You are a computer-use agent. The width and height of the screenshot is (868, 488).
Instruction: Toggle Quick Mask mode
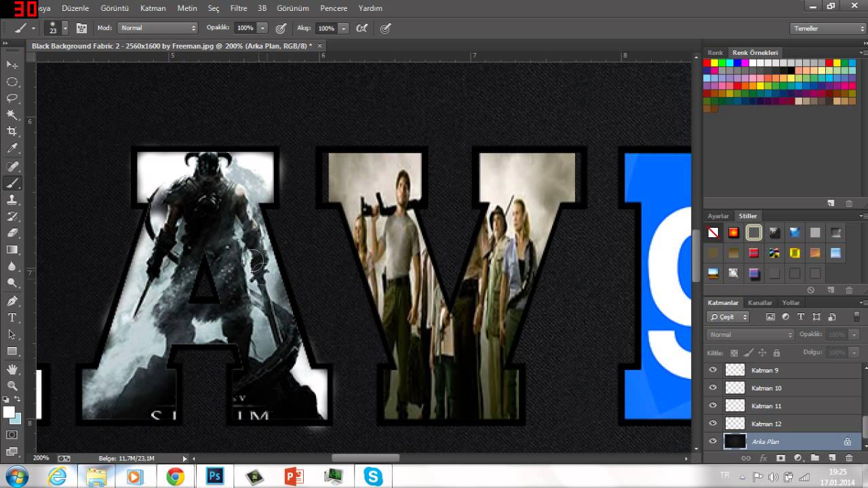[12, 434]
